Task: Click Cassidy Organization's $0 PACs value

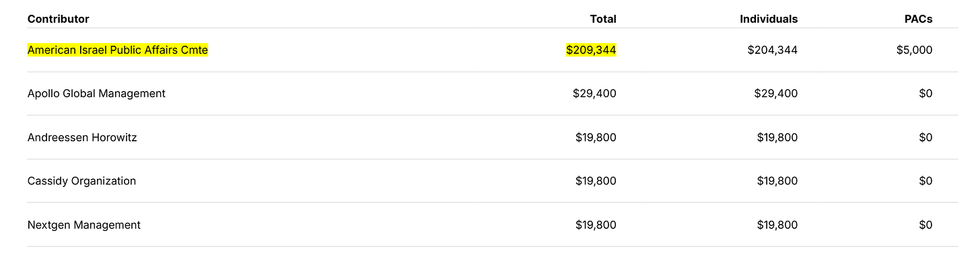Action: (925, 181)
